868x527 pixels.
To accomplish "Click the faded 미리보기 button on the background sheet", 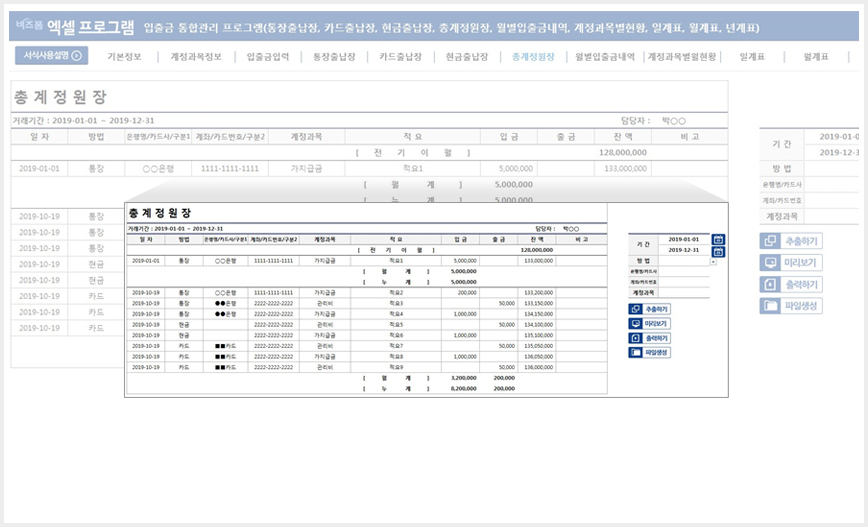I will [791, 263].
